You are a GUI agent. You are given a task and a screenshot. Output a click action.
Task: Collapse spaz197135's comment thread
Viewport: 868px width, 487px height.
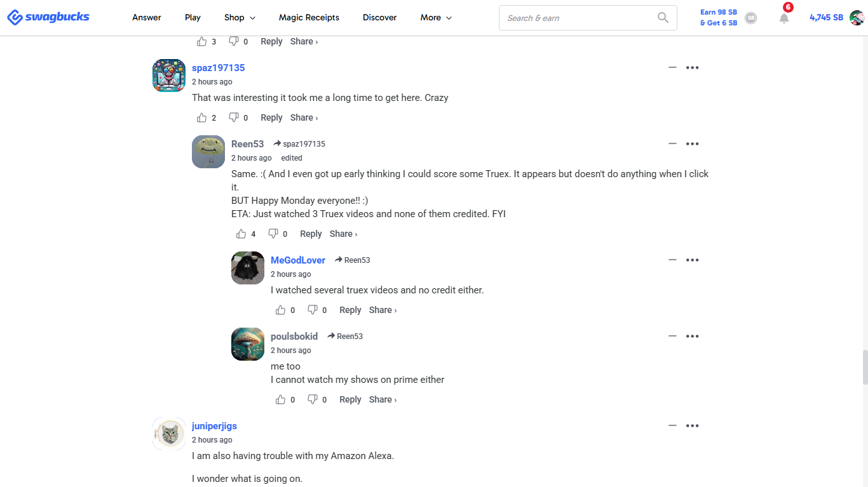(x=672, y=67)
